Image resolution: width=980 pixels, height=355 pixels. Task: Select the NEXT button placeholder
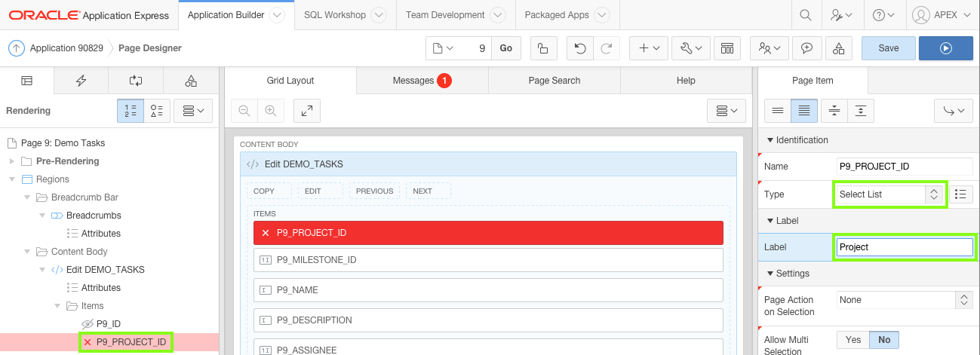(x=428, y=191)
